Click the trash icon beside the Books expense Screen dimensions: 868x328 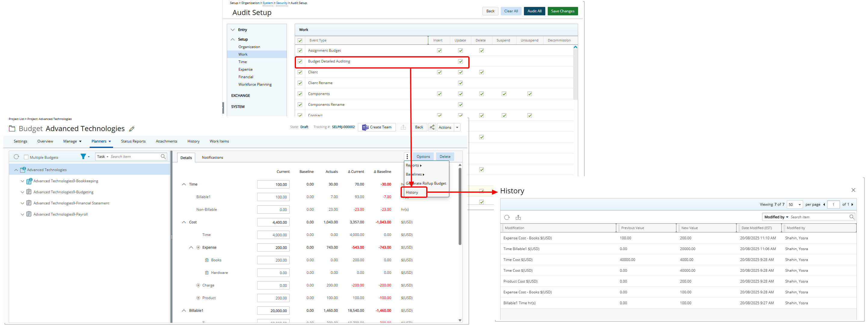click(x=207, y=260)
